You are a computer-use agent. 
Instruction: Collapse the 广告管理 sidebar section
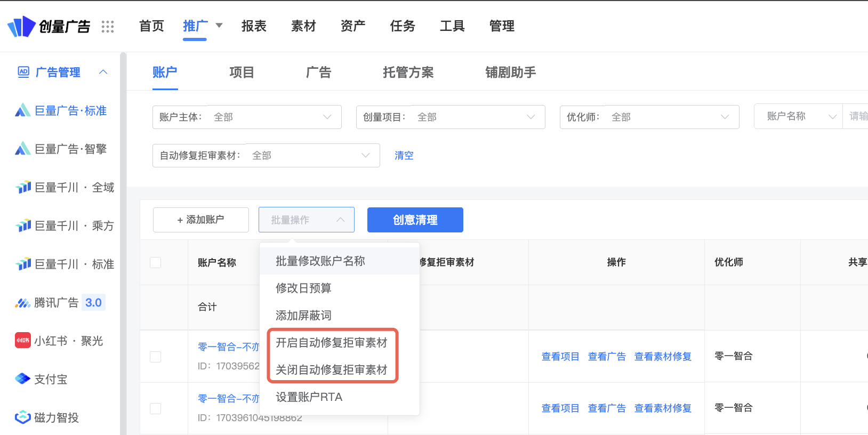(x=103, y=72)
